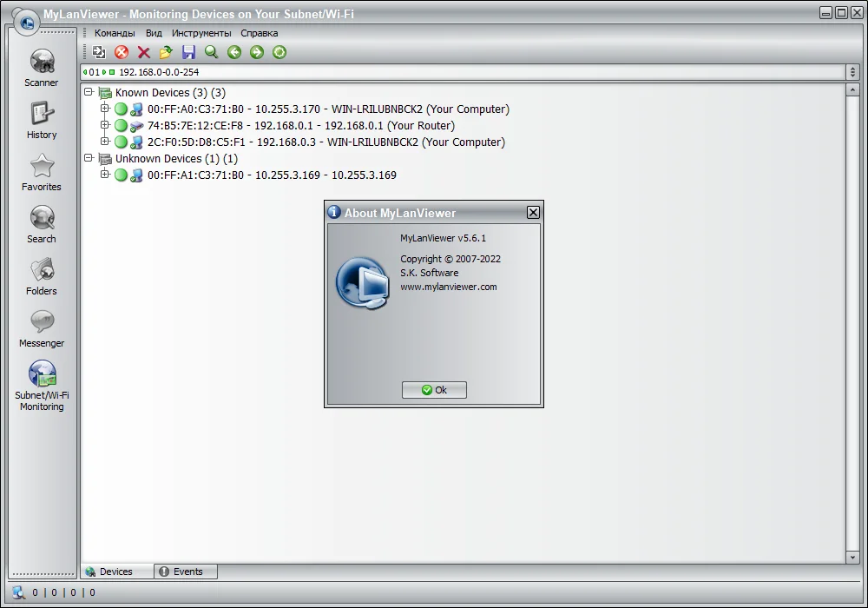Collapse the Unknown Devices group

point(89,158)
